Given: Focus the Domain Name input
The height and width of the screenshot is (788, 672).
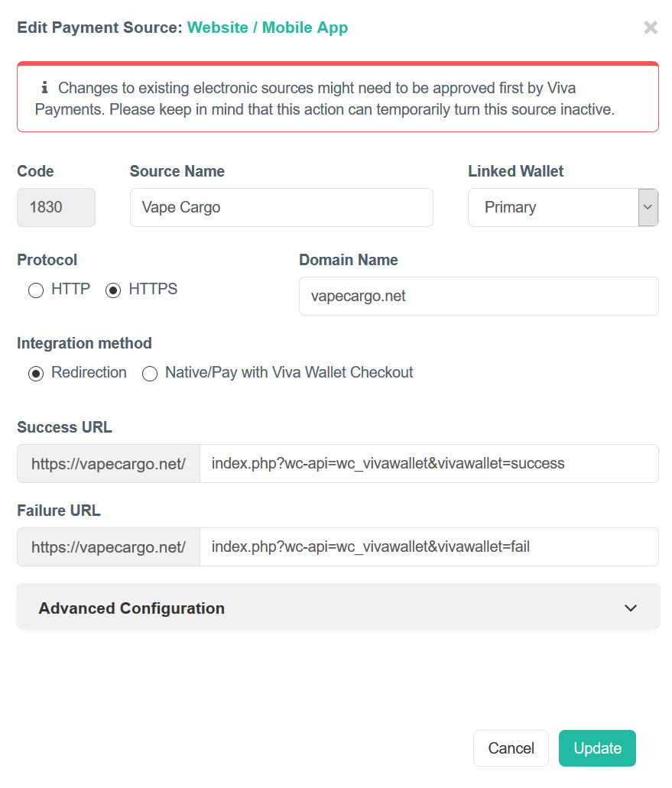Looking at the screenshot, I should pos(478,296).
